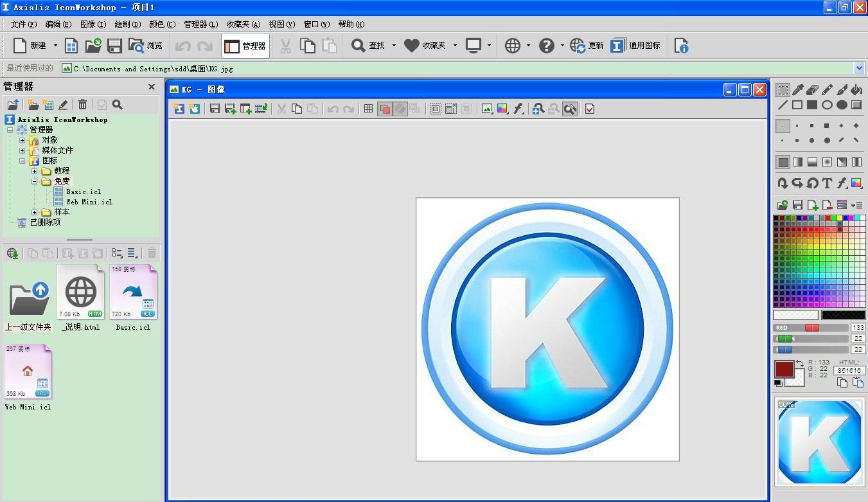
Task: Select the Brush tool
Action: coord(842,90)
